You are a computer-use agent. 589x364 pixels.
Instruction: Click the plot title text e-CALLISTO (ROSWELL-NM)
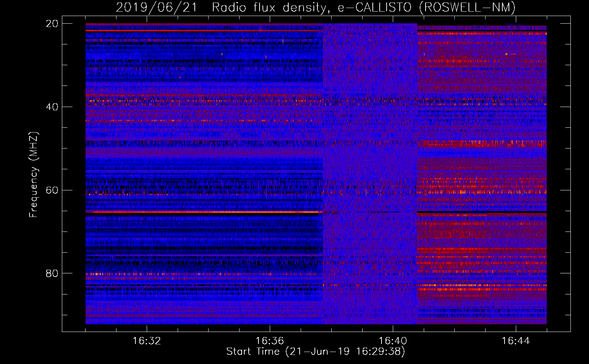426,7
